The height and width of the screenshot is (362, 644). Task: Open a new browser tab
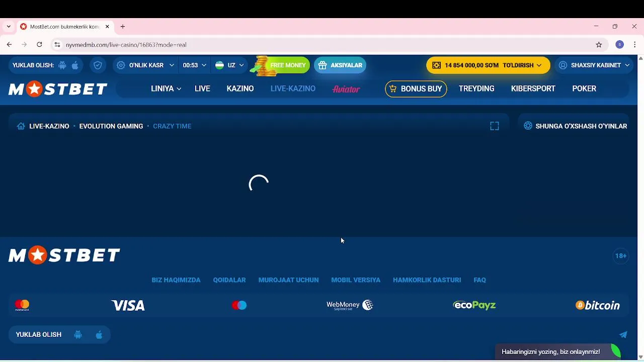[x=123, y=27]
